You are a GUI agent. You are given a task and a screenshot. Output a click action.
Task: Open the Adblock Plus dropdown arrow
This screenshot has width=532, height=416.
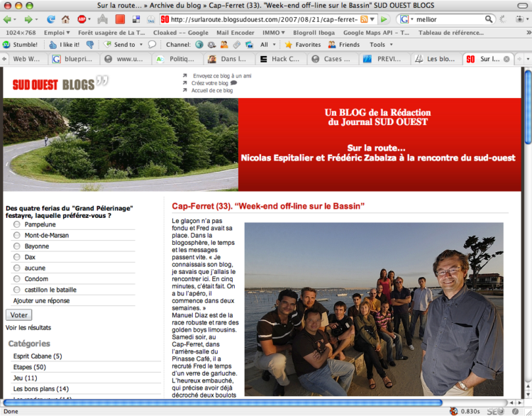(x=89, y=20)
